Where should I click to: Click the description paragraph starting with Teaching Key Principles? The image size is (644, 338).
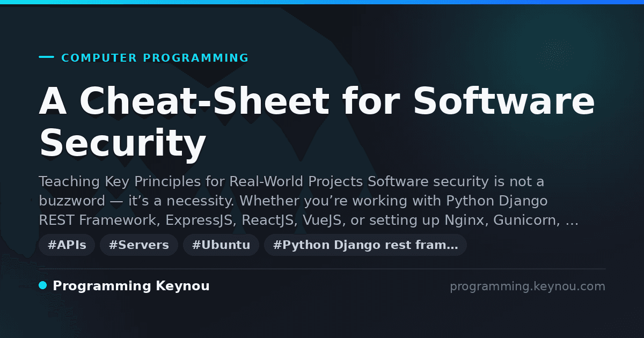309,201
